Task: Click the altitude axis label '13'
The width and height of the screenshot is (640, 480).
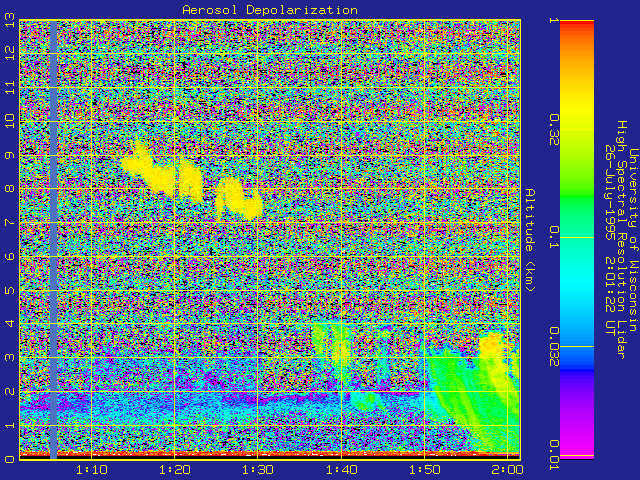Action: click(10, 20)
